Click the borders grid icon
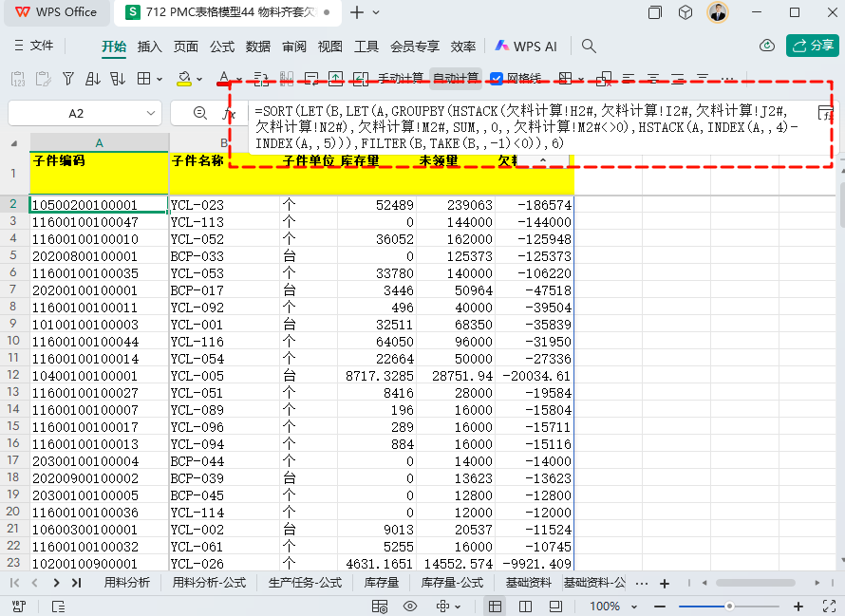The width and height of the screenshot is (845, 616). 143,79
